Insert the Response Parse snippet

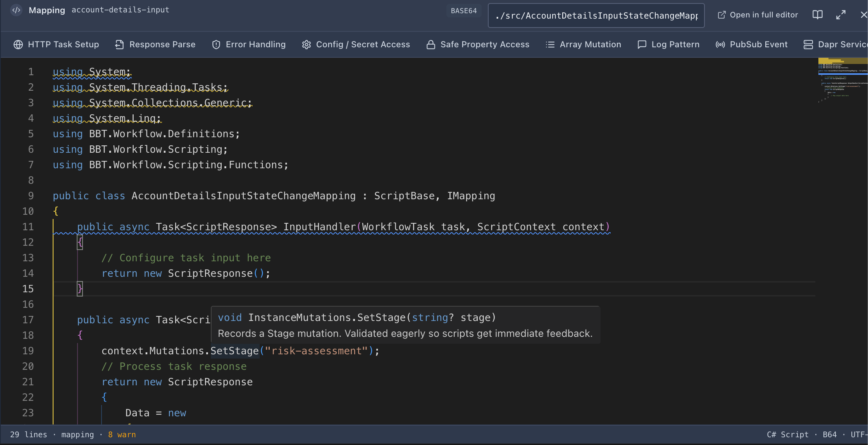pos(155,45)
